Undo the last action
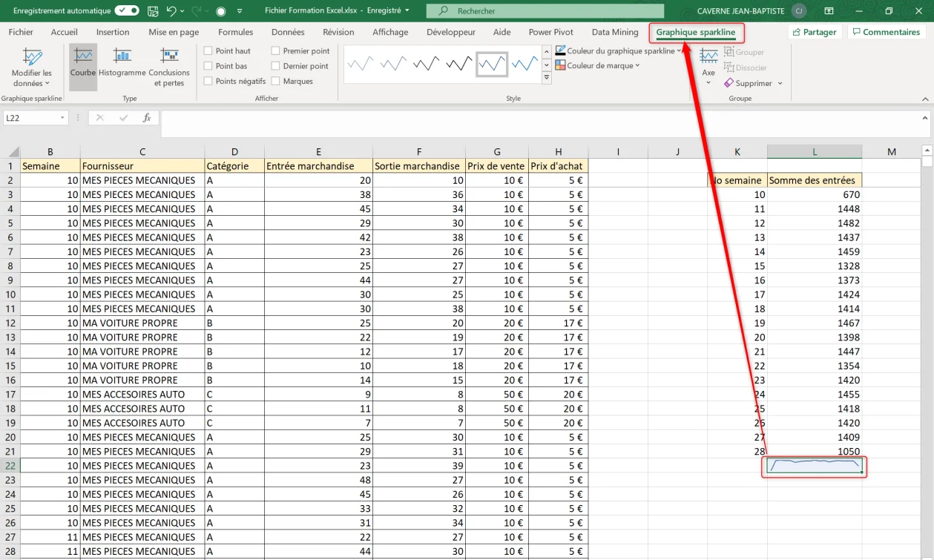 (x=171, y=11)
